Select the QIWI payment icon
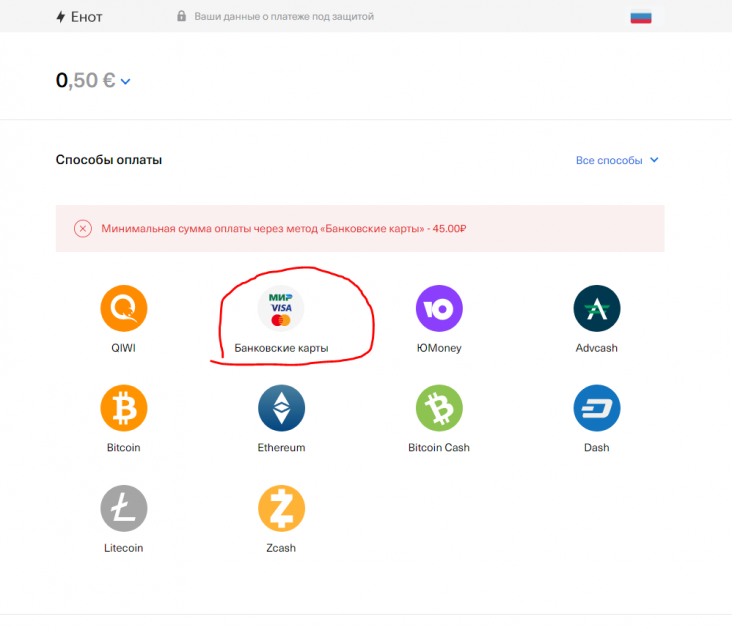732x630 pixels. pos(124,308)
